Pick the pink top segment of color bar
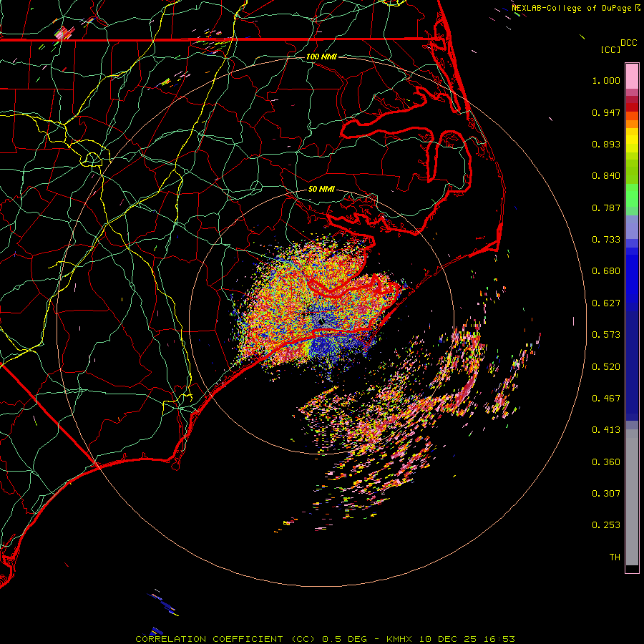This screenshot has height=644, width=644. pos(632,77)
